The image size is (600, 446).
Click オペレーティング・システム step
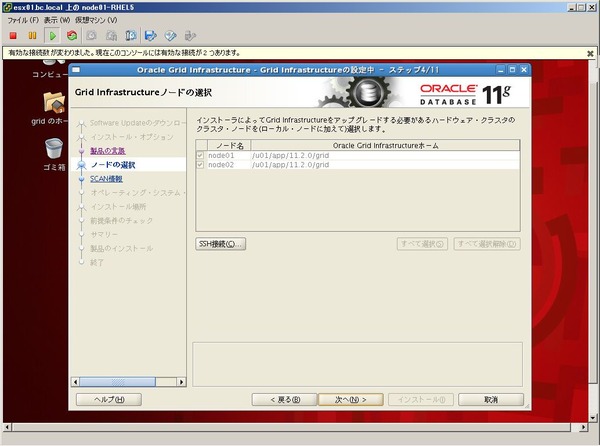pos(138,193)
